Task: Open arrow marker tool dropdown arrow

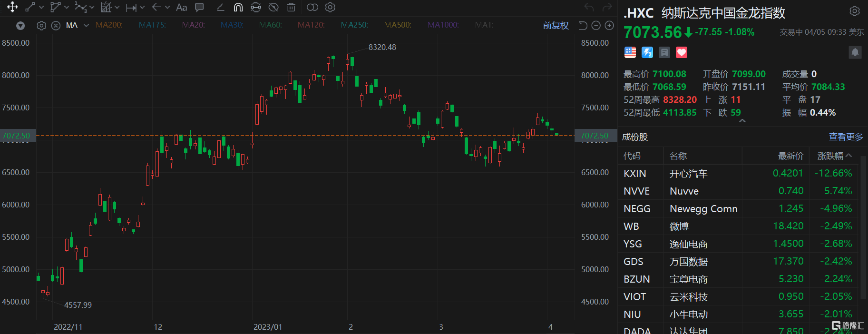Action: (167, 7)
